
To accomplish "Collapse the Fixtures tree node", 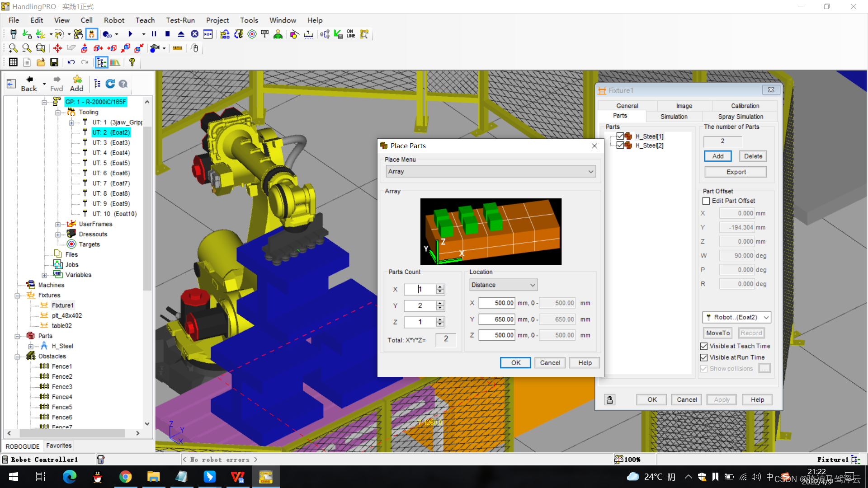I will click(x=17, y=296).
